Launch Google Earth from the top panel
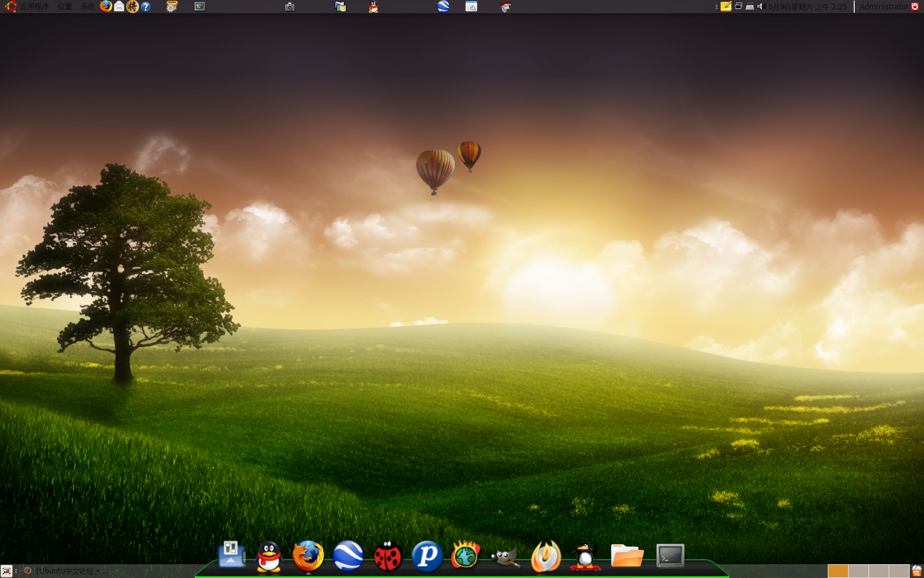 [x=443, y=7]
